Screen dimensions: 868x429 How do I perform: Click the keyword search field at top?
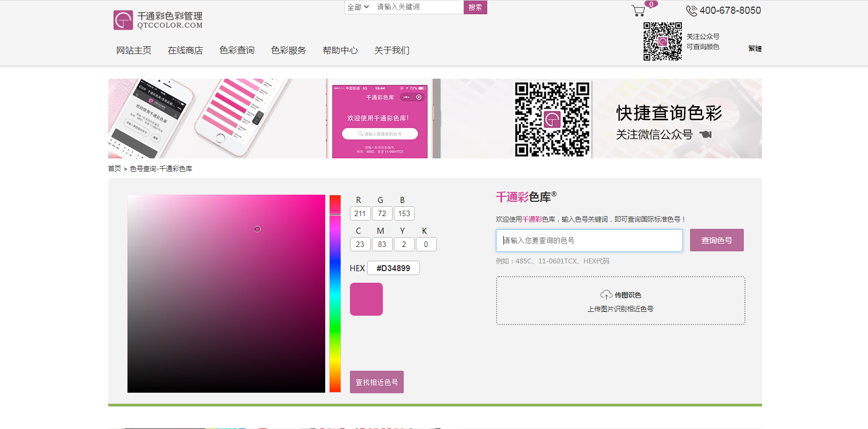click(x=419, y=7)
